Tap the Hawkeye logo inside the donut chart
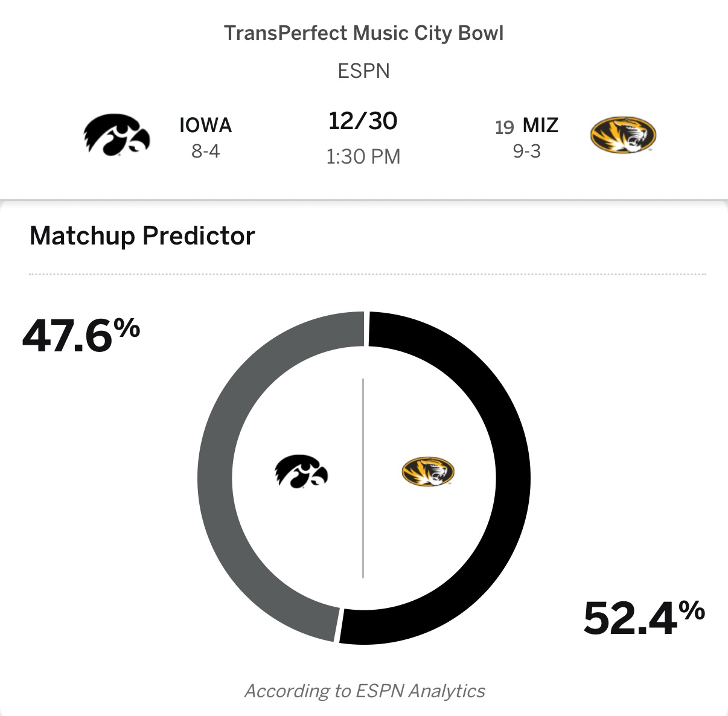This screenshot has width=728, height=716. pos(301,471)
